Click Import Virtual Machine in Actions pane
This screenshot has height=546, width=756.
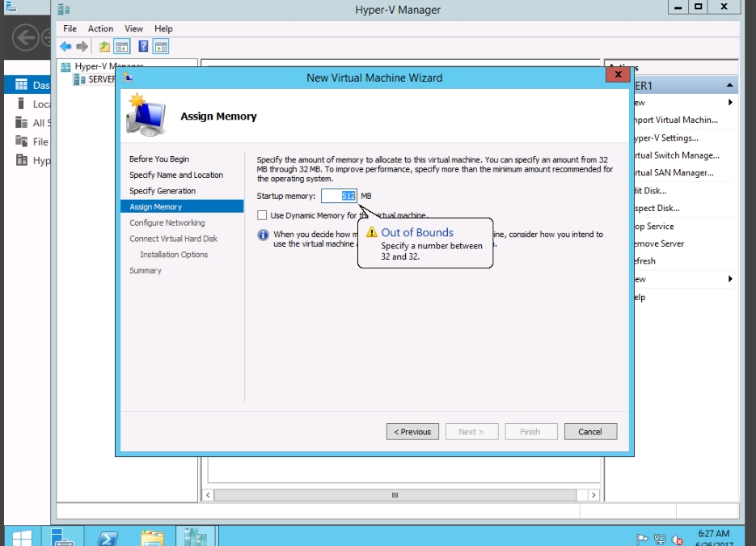[x=676, y=120]
